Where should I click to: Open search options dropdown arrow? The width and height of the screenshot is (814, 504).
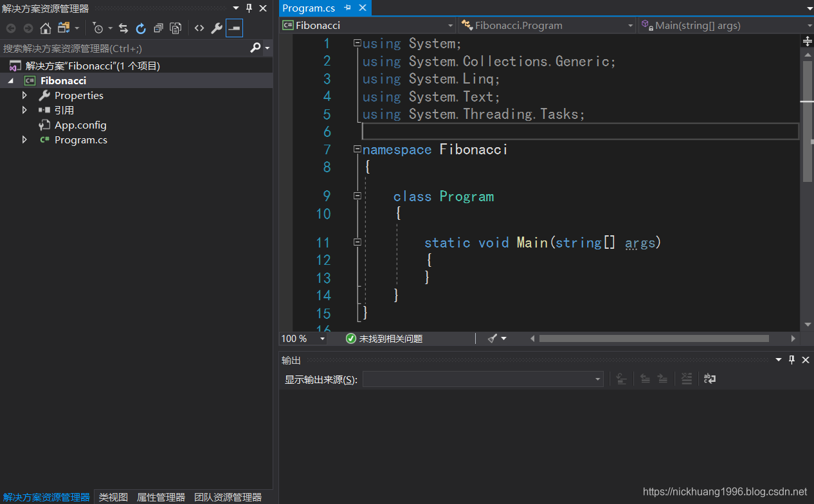coord(267,48)
